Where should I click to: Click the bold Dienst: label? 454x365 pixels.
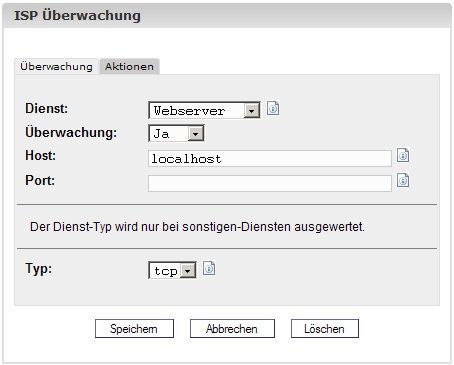[47, 108]
